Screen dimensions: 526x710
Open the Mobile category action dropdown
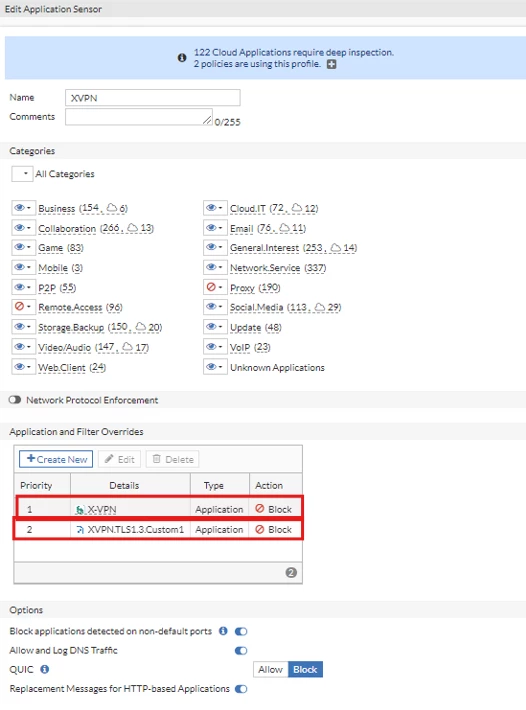(24, 268)
